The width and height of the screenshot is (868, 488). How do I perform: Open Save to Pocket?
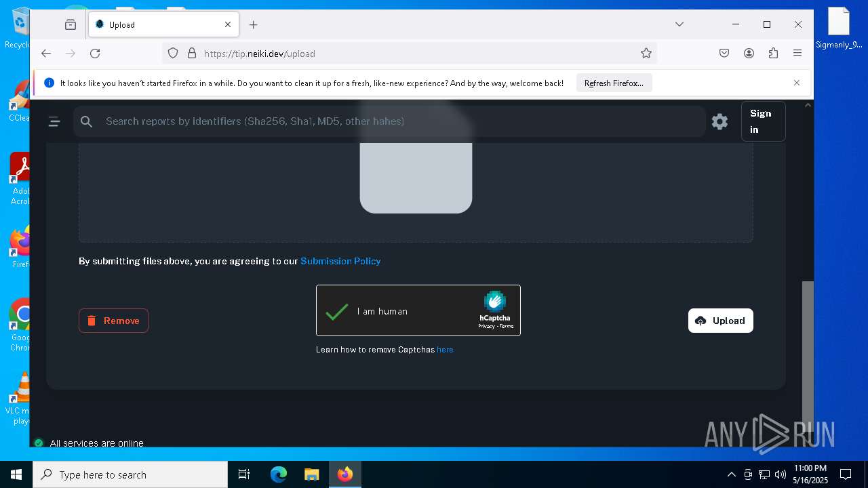pos(724,53)
